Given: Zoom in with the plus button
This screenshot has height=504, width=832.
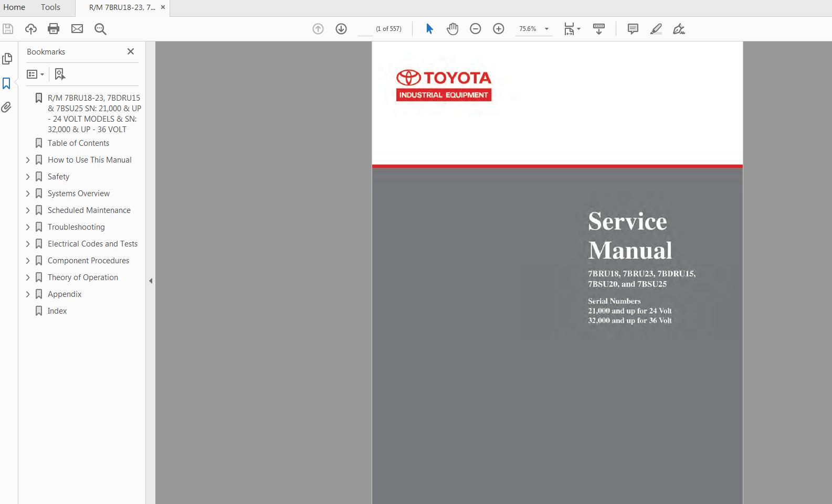Looking at the screenshot, I should coord(499,29).
